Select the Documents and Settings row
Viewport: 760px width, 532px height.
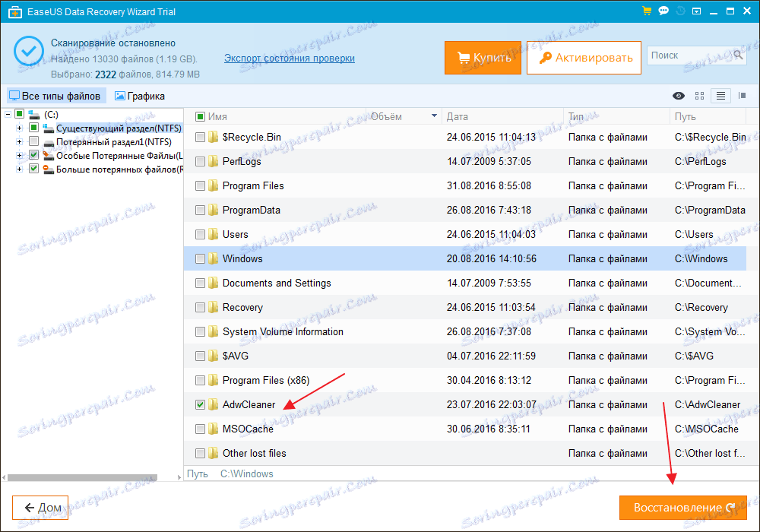(464, 283)
